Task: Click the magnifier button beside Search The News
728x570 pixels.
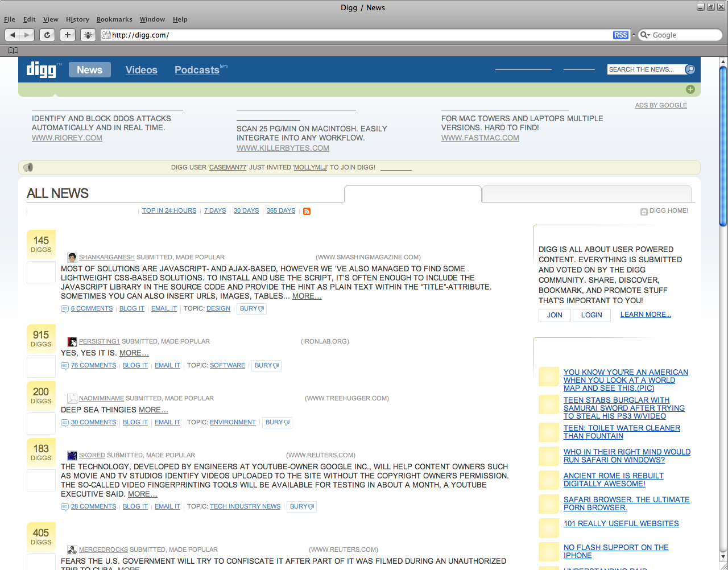Action: [x=690, y=69]
